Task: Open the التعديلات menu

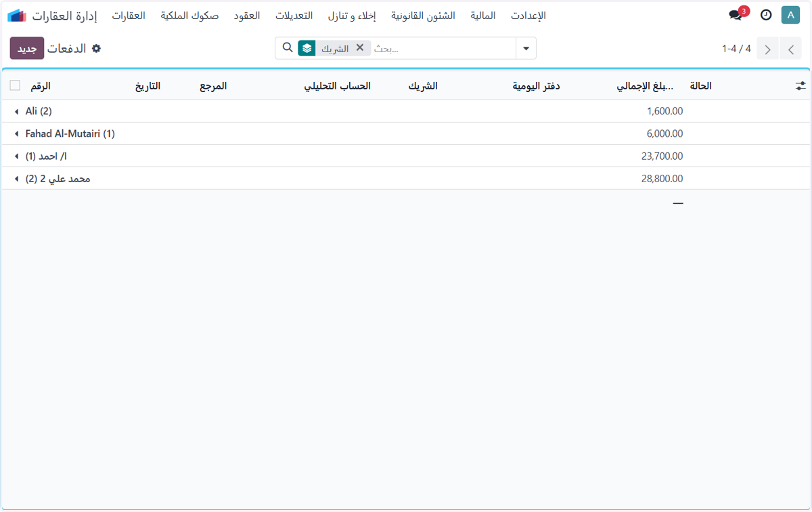Action: coord(294,16)
